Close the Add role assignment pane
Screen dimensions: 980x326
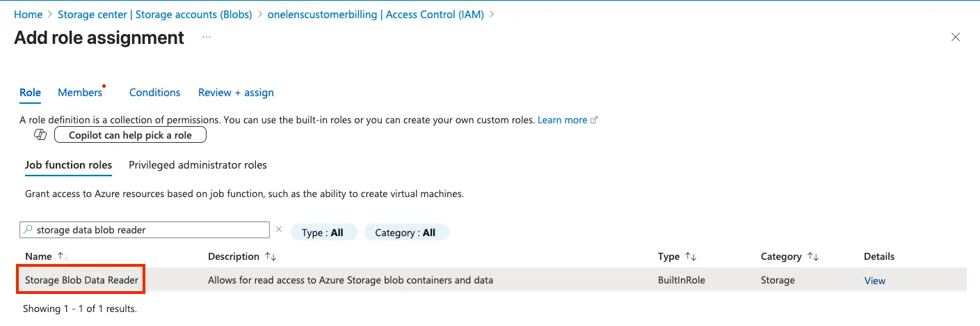(x=956, y=38)
